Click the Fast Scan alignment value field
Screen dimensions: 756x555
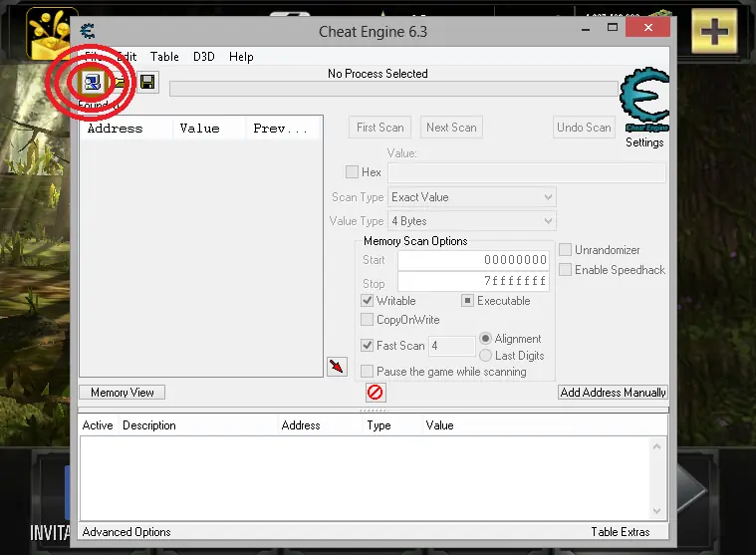452,346
